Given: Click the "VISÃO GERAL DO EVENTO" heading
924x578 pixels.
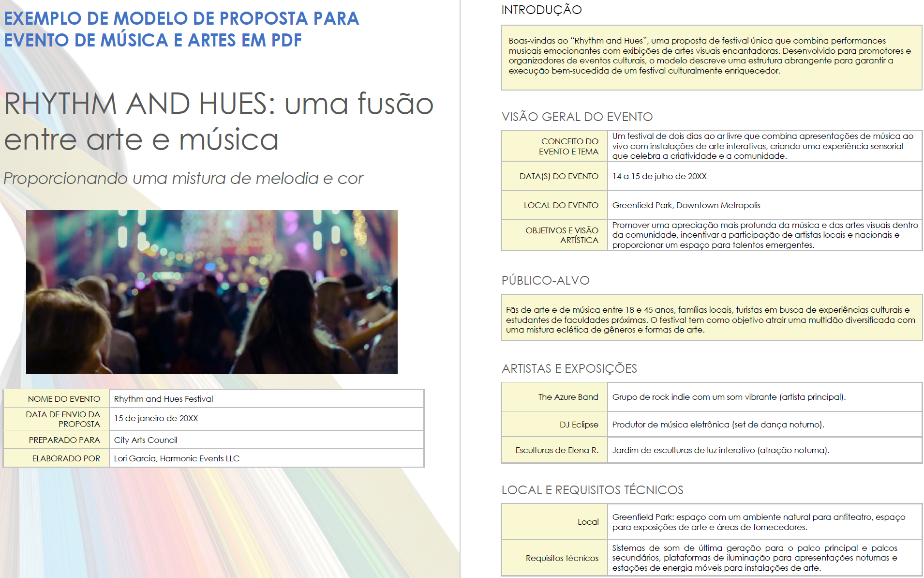Looking at the screenshot, I should 577,117.
